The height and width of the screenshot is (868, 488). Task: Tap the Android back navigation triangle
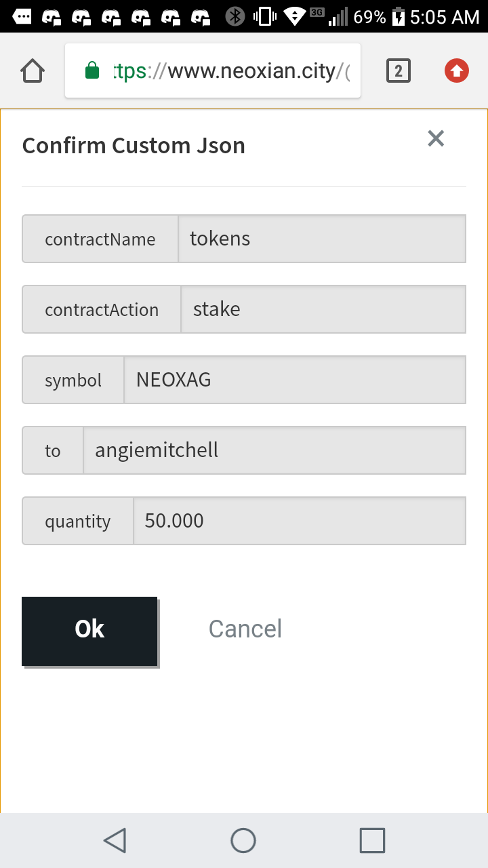[115, 840]
